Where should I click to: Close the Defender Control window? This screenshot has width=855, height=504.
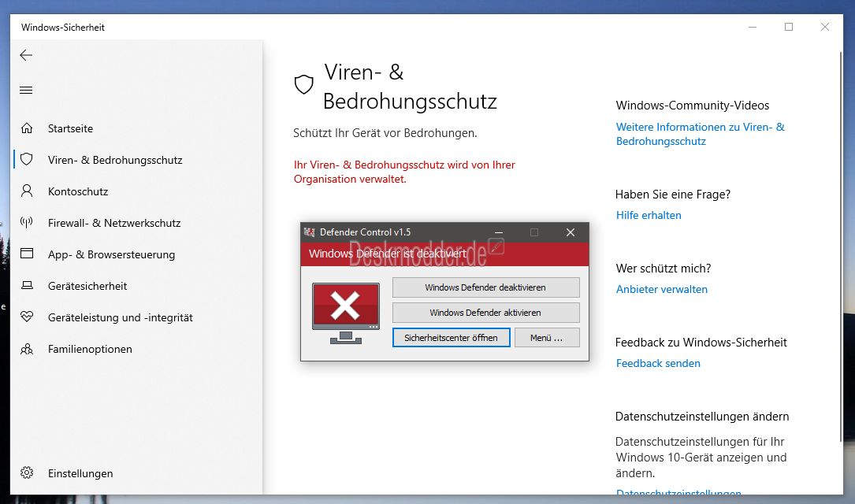pyautogui.click(x=571, y=232)
